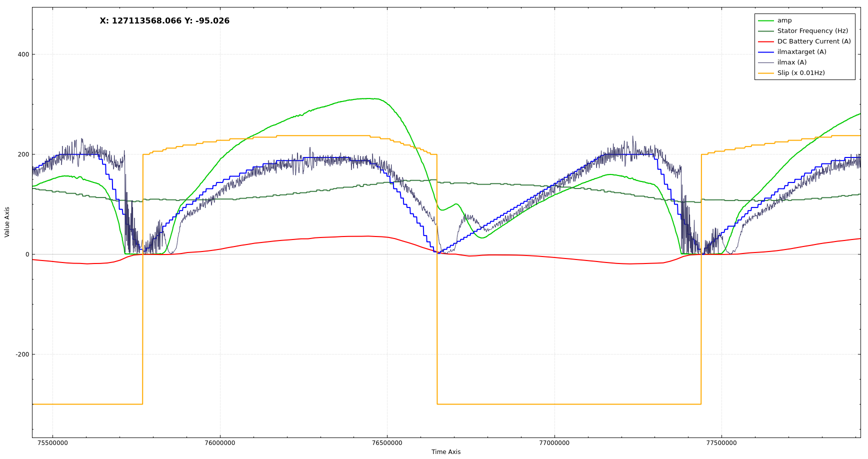868x459 pixels.
Task: Select DC Battery Current (A) in legend
Action: point(813,41)
